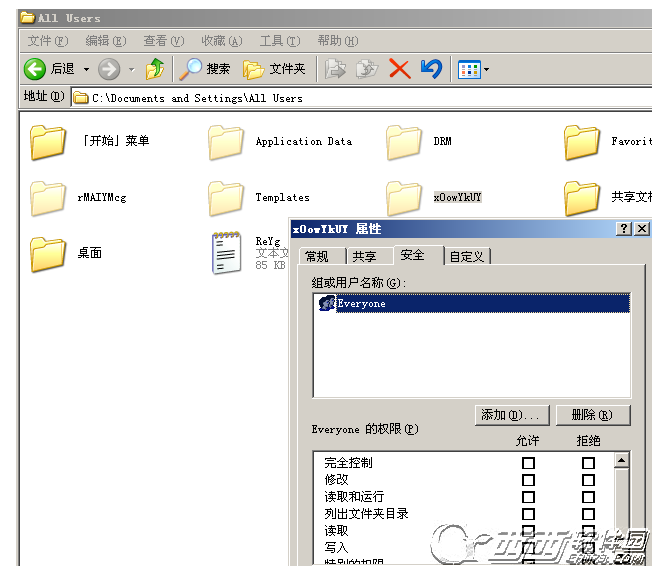
Task: Select the rMAIYMcg folder
Action: click(48, 198)
